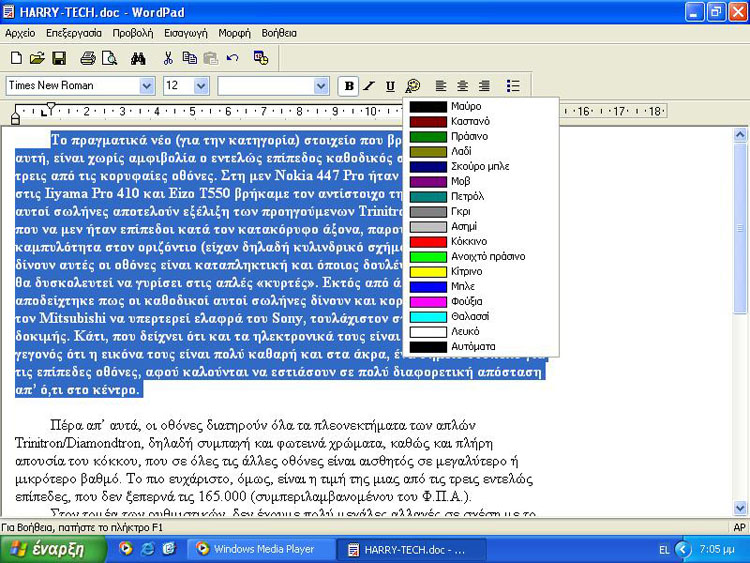Toggle bullet list style
The image size is (750, 563).
(x=513, y=86)
